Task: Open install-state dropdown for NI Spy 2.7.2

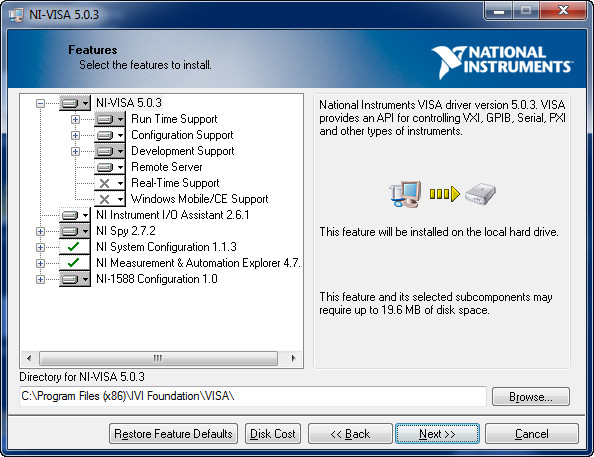Action: (x=75, y=231)
